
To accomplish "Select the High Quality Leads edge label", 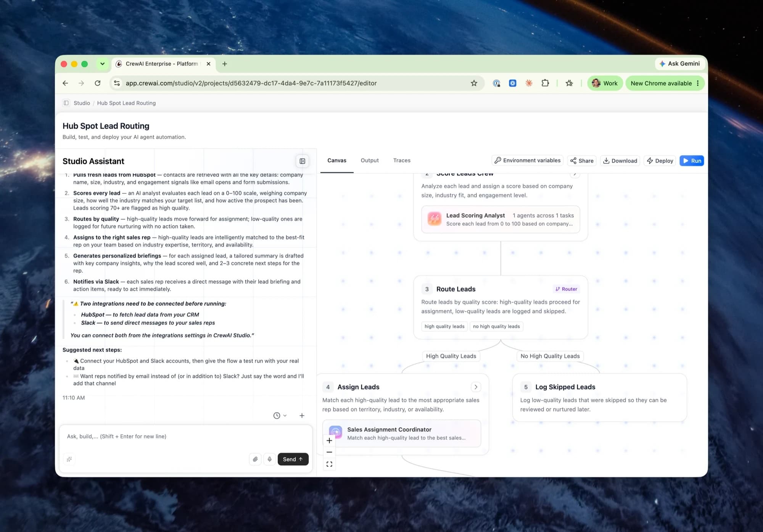I will coord(451,356).
